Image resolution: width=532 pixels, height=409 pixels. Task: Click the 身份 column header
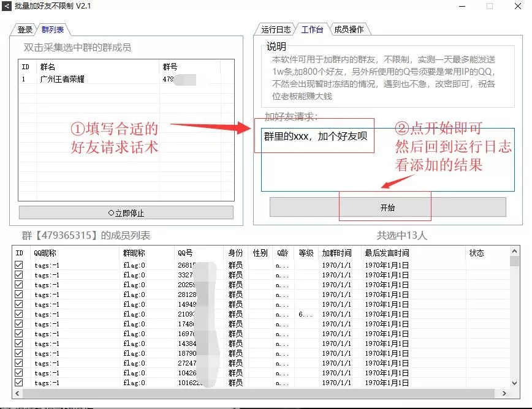235,253
